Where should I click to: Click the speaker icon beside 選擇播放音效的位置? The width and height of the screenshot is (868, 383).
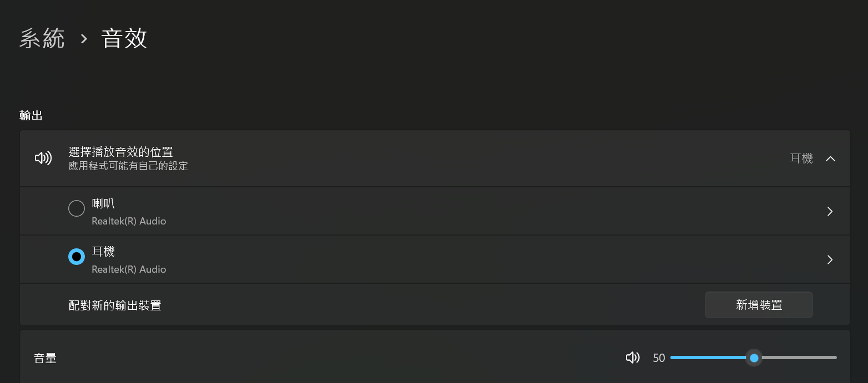[x=43, y=159]
